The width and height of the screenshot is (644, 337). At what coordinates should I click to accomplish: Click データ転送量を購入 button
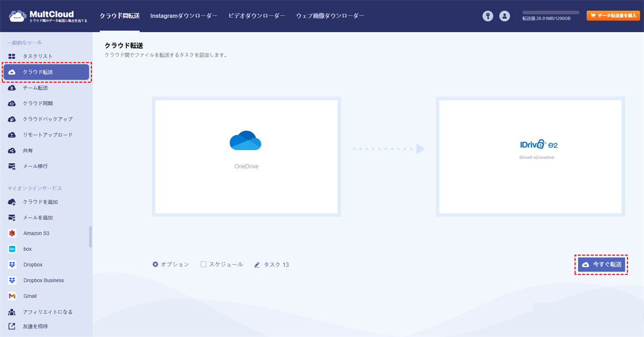click(x=613, y=16)
